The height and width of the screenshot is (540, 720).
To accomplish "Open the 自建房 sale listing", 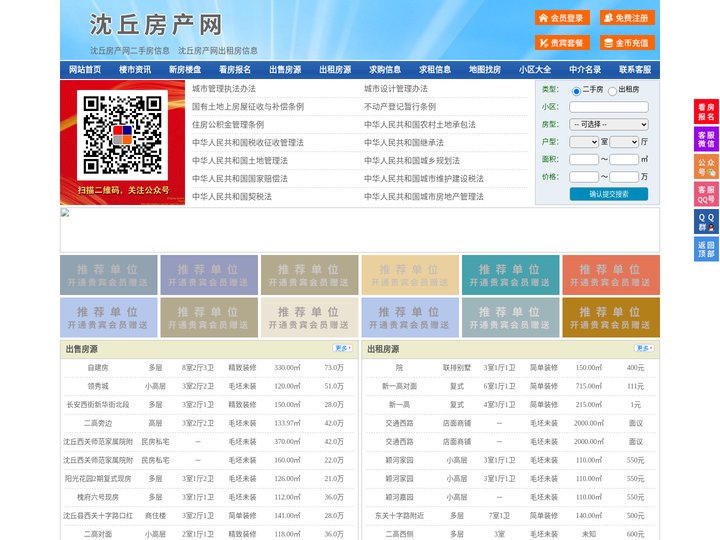I will click(x=98, y=367).
